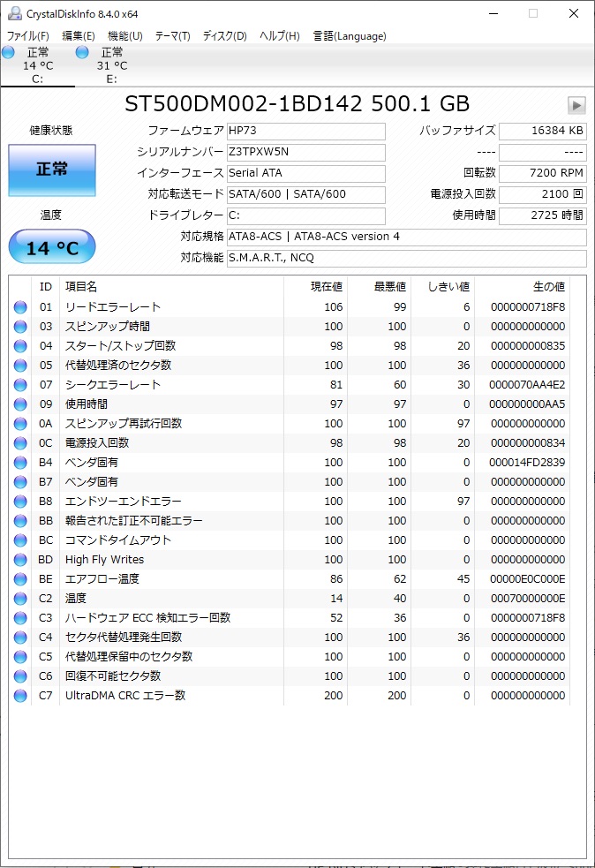Open the ファイル(F) menu

tap(27, 36)
